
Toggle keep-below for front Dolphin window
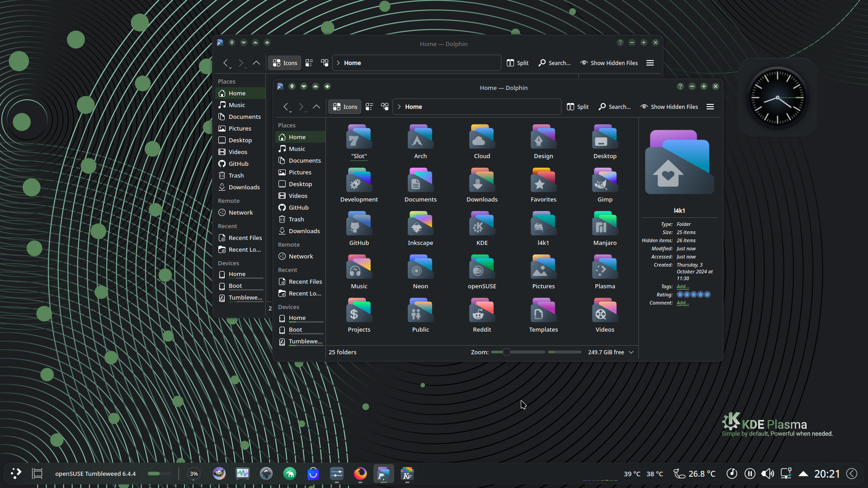pyautogui.click(x=304, y=86)
